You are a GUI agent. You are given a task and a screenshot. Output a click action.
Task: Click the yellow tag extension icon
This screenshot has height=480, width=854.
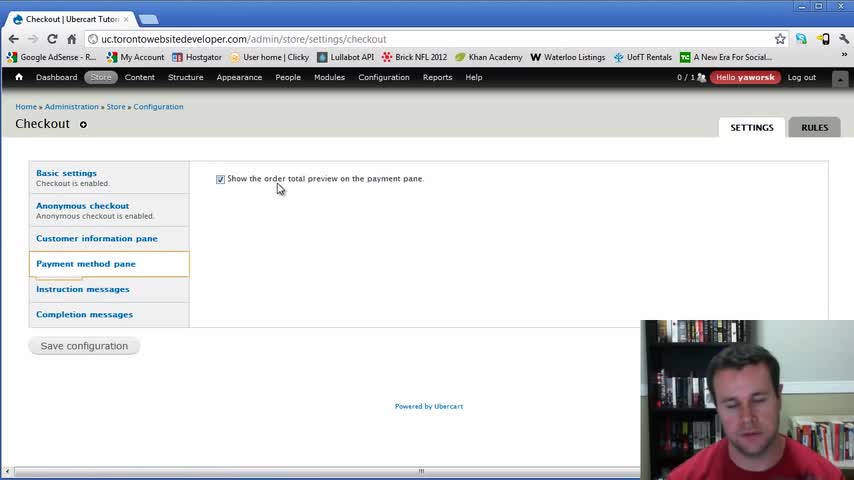click(823, 39)
